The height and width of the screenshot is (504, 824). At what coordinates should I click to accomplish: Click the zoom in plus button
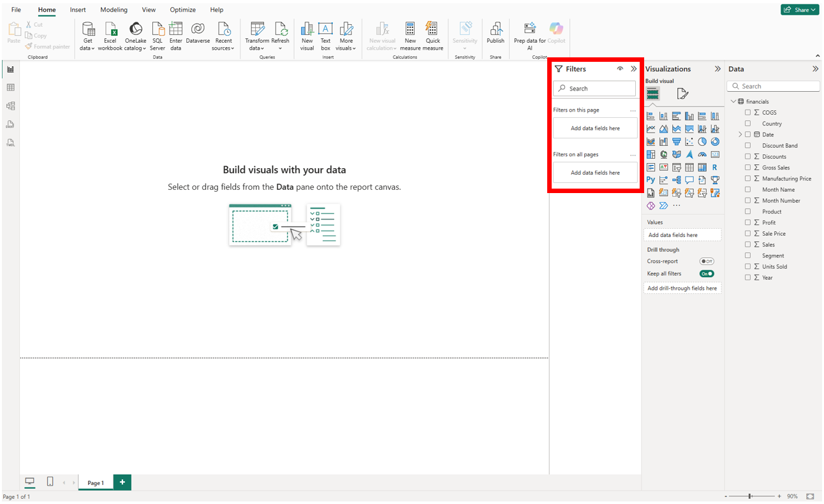(779, 496)
